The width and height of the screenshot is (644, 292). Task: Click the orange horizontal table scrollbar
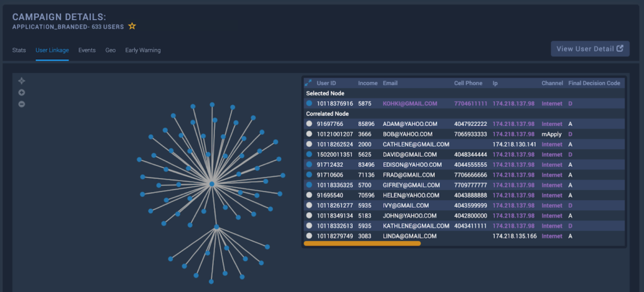(x=362, y=244)
